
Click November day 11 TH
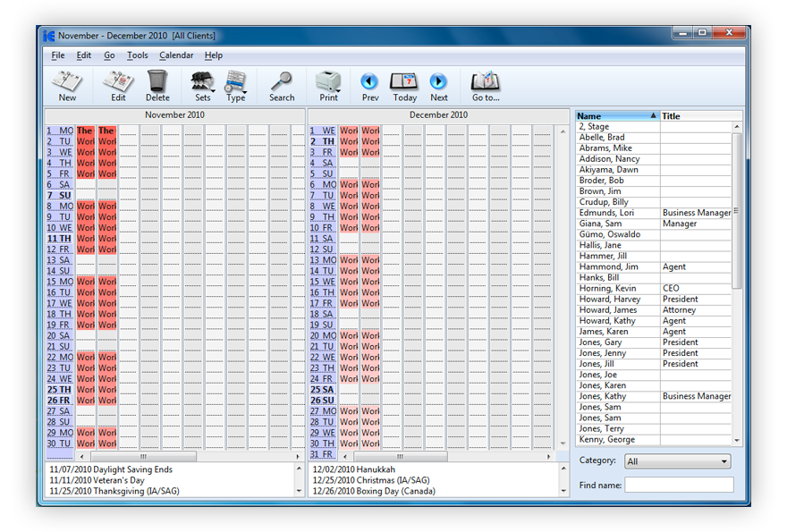point(60,239)
